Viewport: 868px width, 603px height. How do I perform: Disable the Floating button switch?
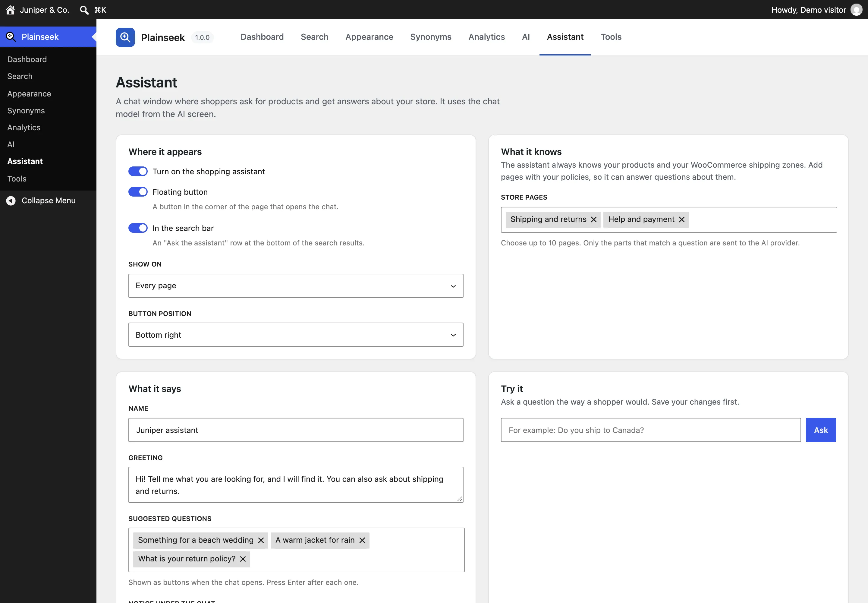pyautogui.click(x=138, y=192)
